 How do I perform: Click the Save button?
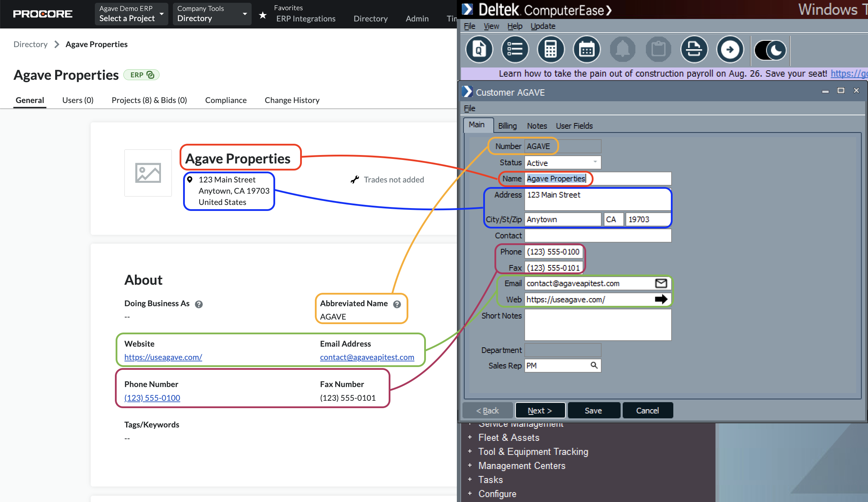click(594, 410)
